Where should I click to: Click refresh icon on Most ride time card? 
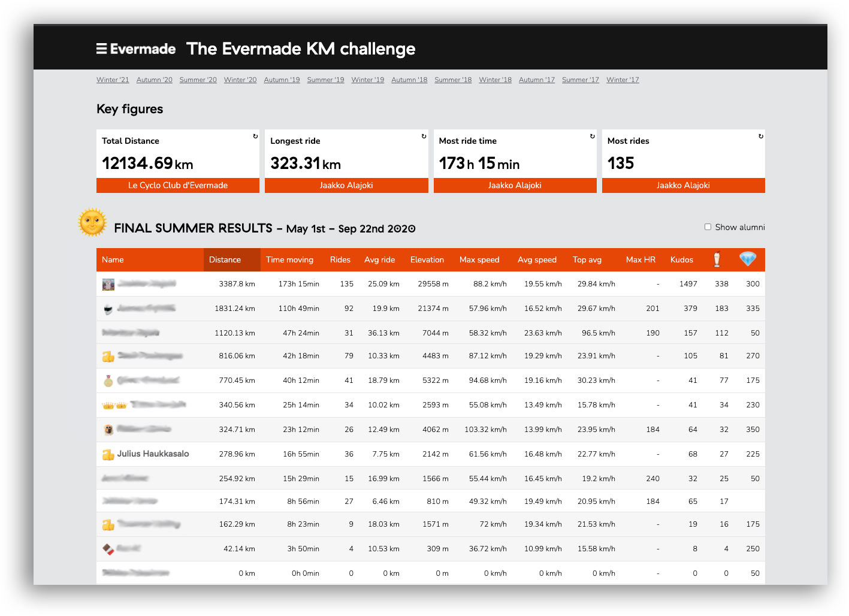pos(593,137)
